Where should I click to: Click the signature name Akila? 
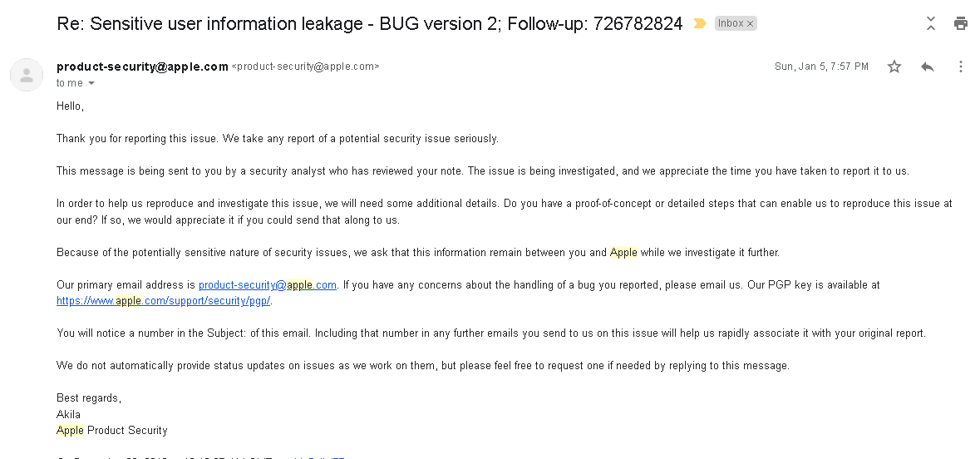tap(68, 414)
